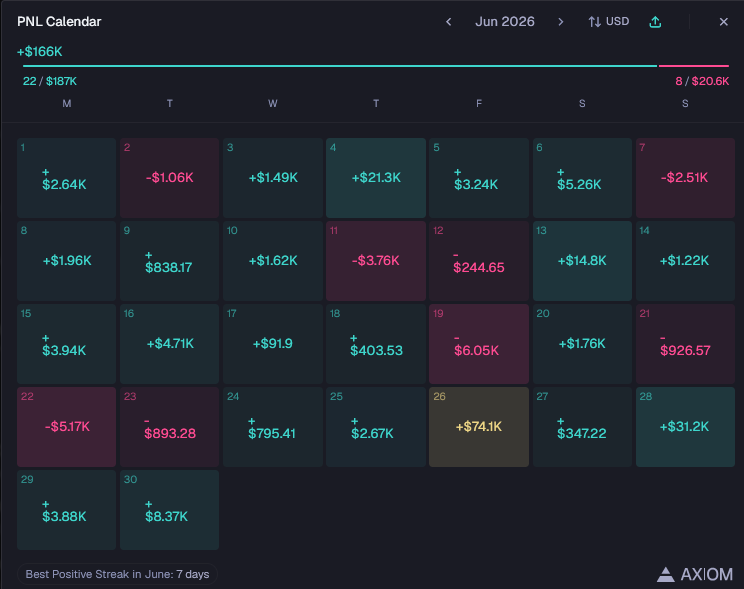Select June 1 cell +$2.64K
Image resolution: width=744 pixels, height=589 pixels.
tap(66, 178)
